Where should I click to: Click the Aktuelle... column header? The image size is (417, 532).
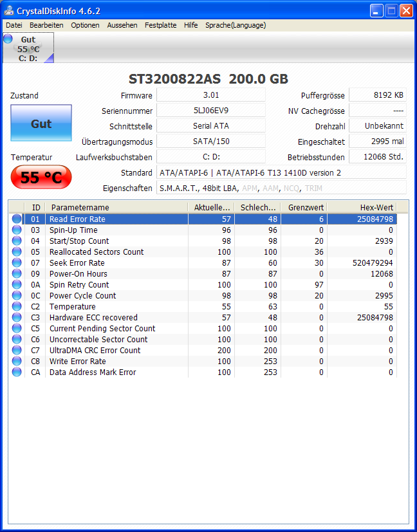pos(211,207)
